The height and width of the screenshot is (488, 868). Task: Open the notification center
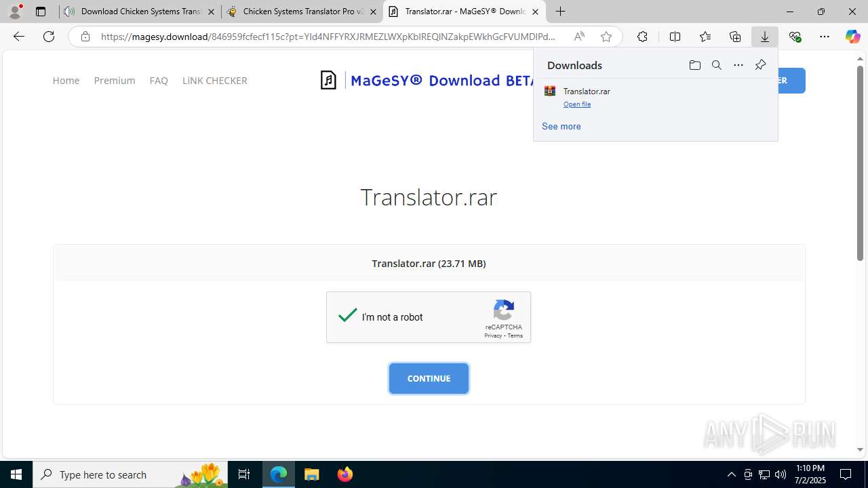846,474
